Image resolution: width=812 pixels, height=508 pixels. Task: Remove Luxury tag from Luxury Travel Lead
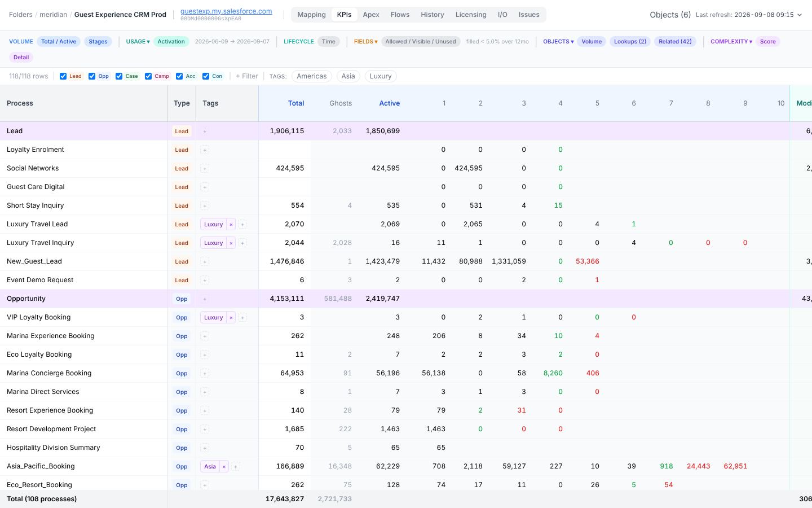click(231, 224)
